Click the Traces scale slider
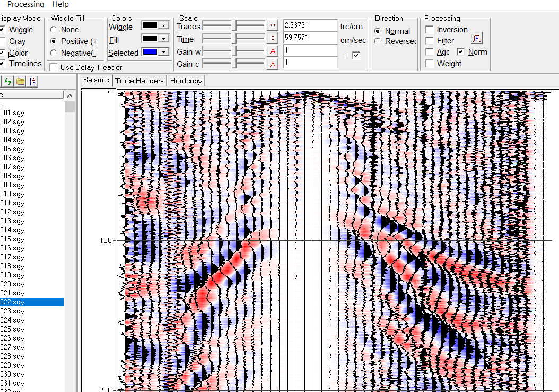 coord(234,25)
